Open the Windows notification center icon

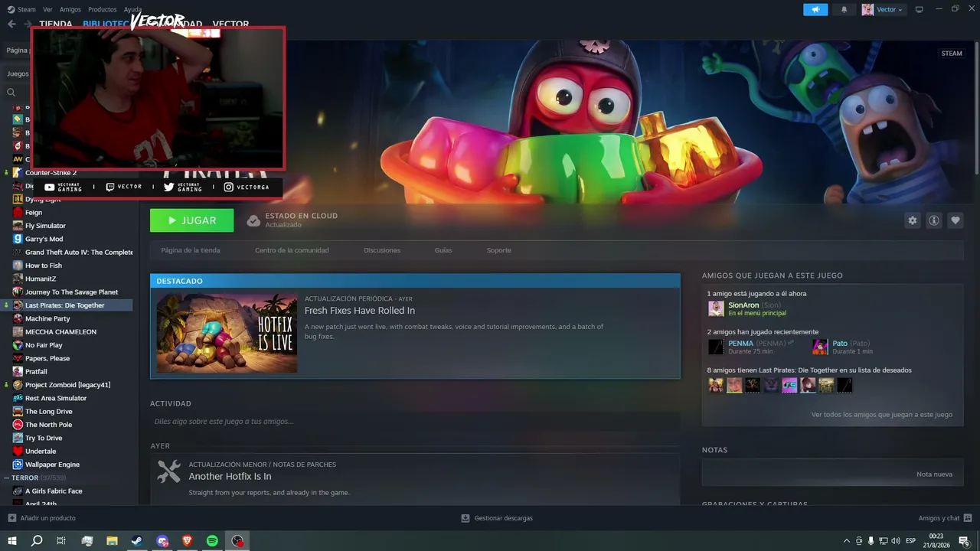(963, 541)
